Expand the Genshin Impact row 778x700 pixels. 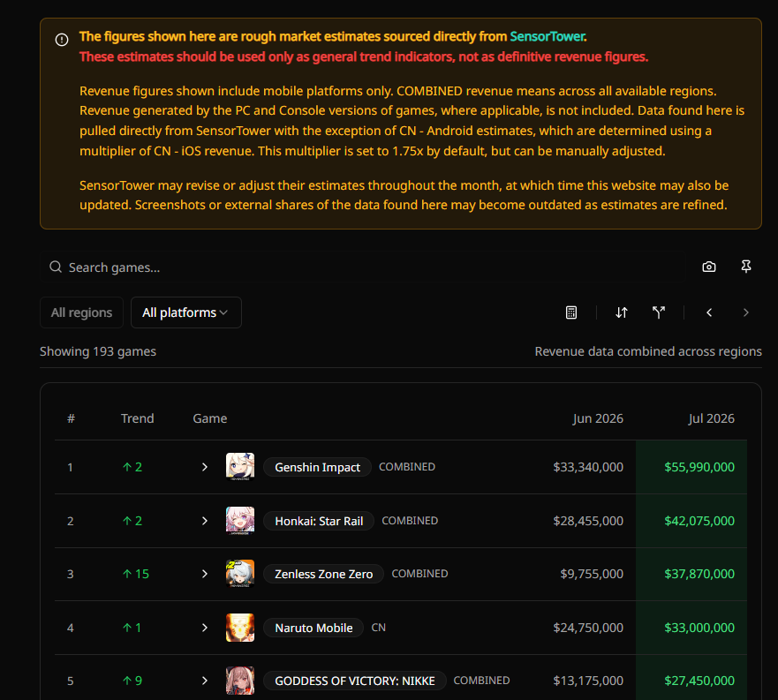pos(204,467)
